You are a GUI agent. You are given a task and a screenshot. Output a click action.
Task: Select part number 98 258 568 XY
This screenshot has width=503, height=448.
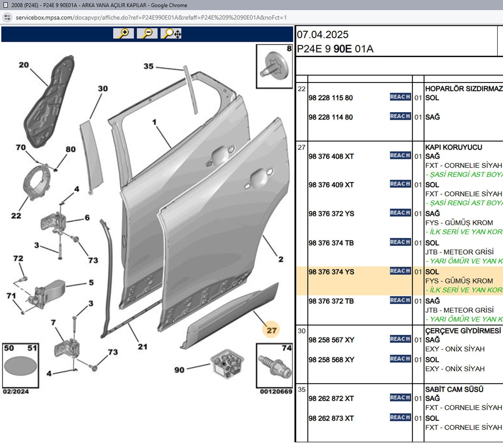click(331, 360)
